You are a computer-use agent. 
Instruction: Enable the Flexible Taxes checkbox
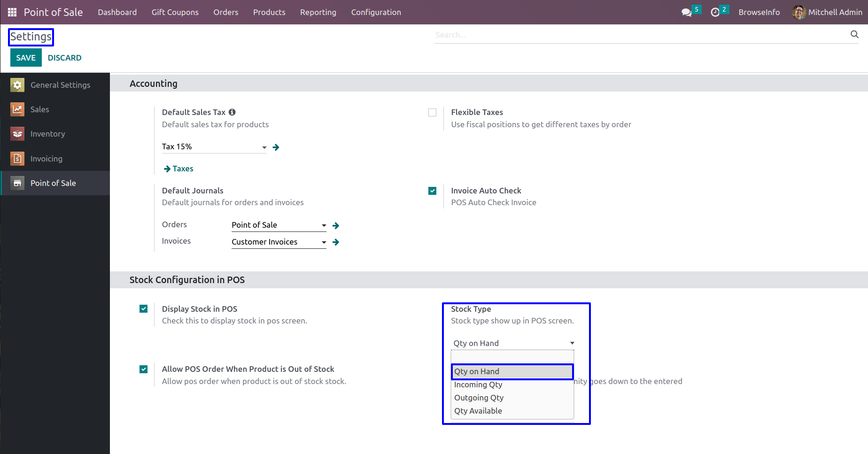point(432,112)
